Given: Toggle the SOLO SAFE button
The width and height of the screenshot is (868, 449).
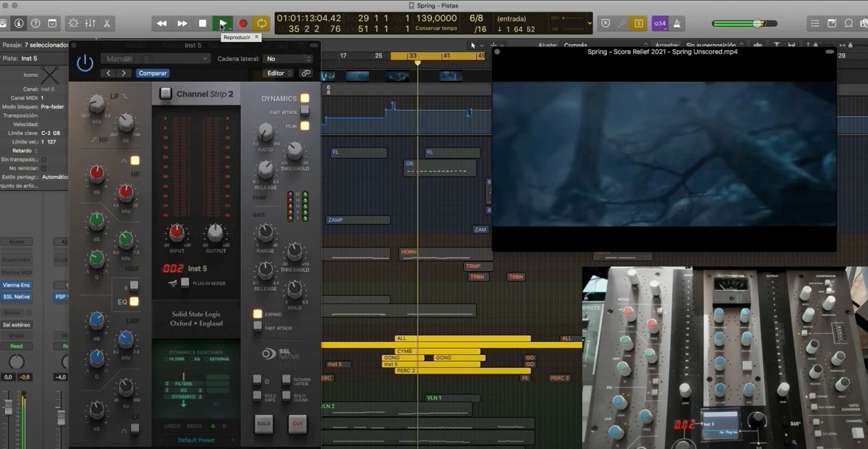Looking at the screenshot, I should click(258, 396).
